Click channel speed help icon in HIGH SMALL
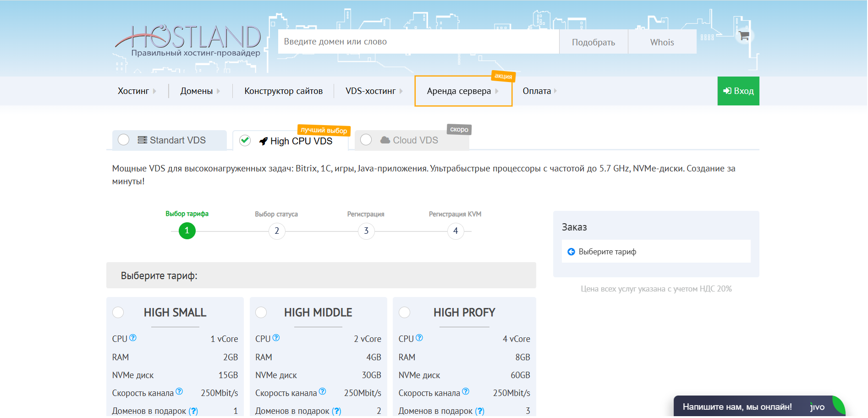Viewport: 868px width, 418px height. pos(179,391)
